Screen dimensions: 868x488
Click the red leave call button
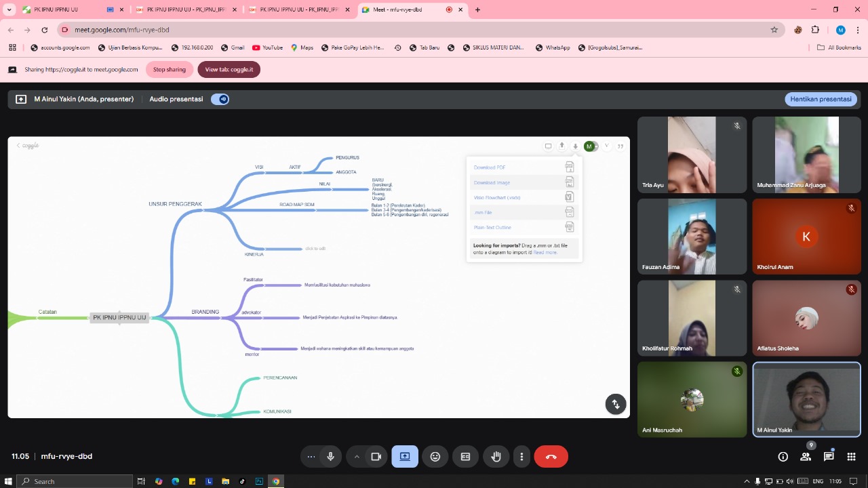pyautogui.click(x=551, y=457)
